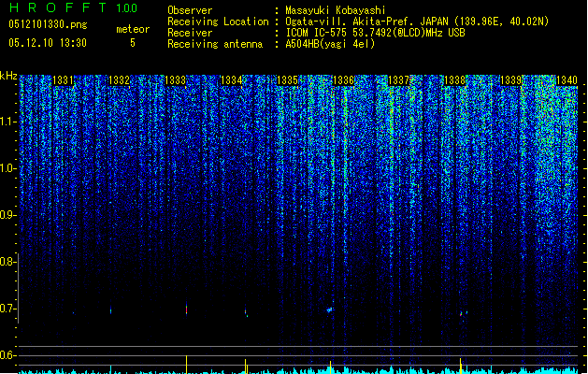Click the kHz axis unit label
The width and height of the screenshot is (588, 374).
point(8,76)
